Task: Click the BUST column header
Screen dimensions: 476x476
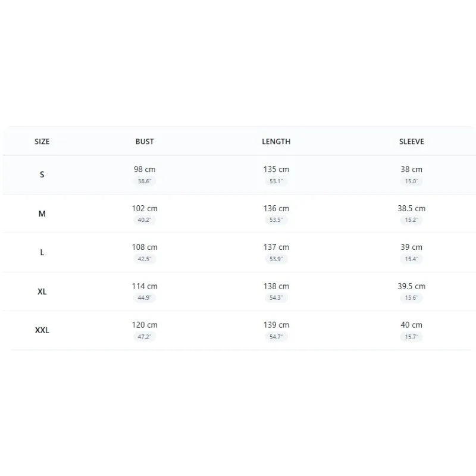Action: coord(145,142)
